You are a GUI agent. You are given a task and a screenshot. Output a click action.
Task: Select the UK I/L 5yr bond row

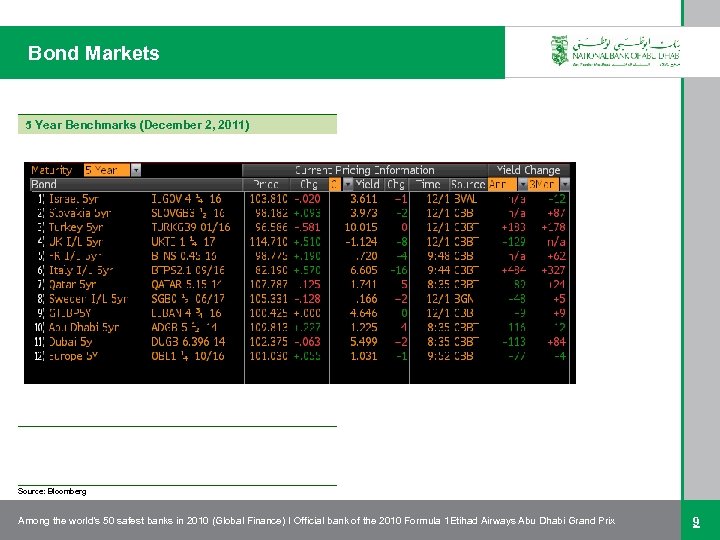point(301,242)
